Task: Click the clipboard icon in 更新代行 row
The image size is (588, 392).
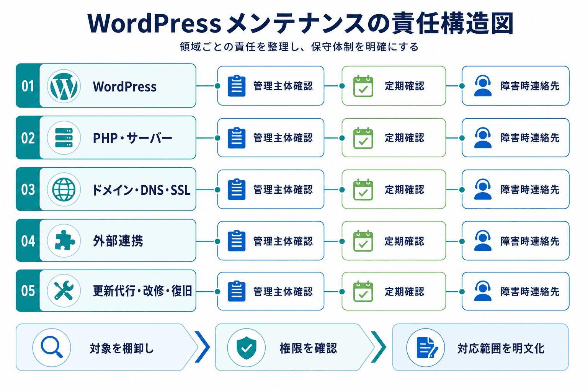Action: tap(237, 291)
